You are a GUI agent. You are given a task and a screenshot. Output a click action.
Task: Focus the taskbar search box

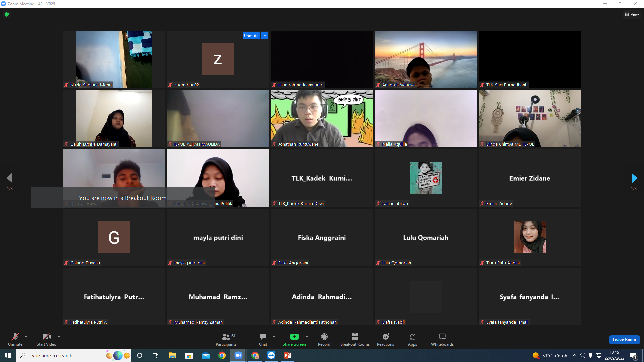coord(74,355)
